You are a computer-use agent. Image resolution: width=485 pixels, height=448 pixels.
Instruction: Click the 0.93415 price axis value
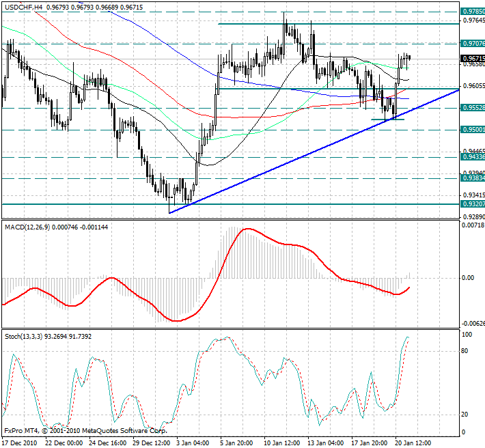474,195
